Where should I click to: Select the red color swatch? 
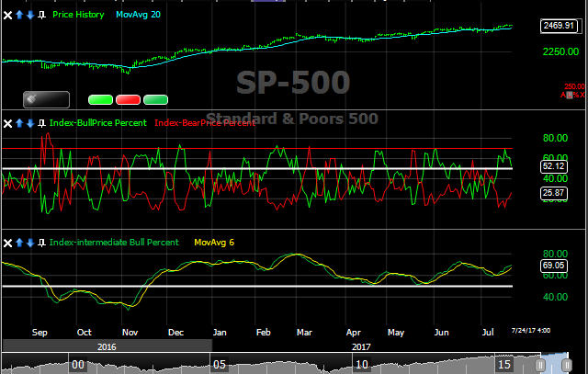(128, 100)
